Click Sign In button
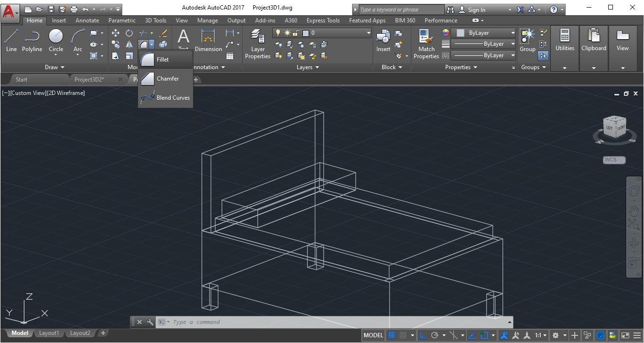The width and height of the screenshot is (644, 343). pos(472,10)
